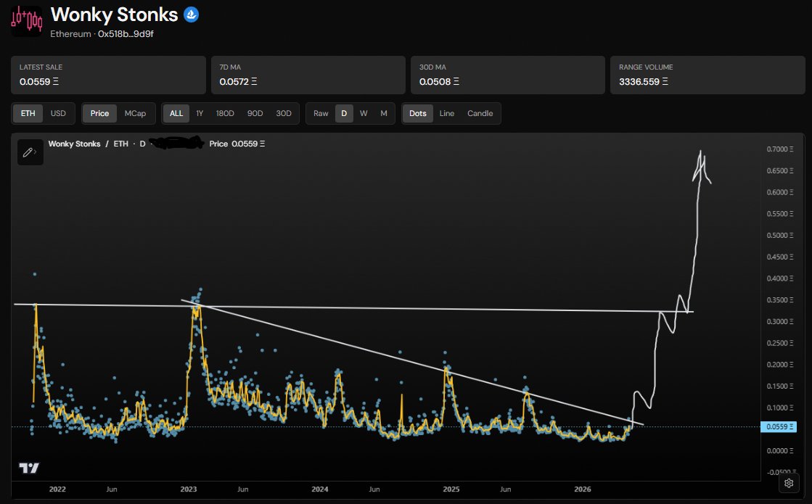Open the pencil drawing tools icon
This screenshot has height=504, width=812.
click(30, 152)
